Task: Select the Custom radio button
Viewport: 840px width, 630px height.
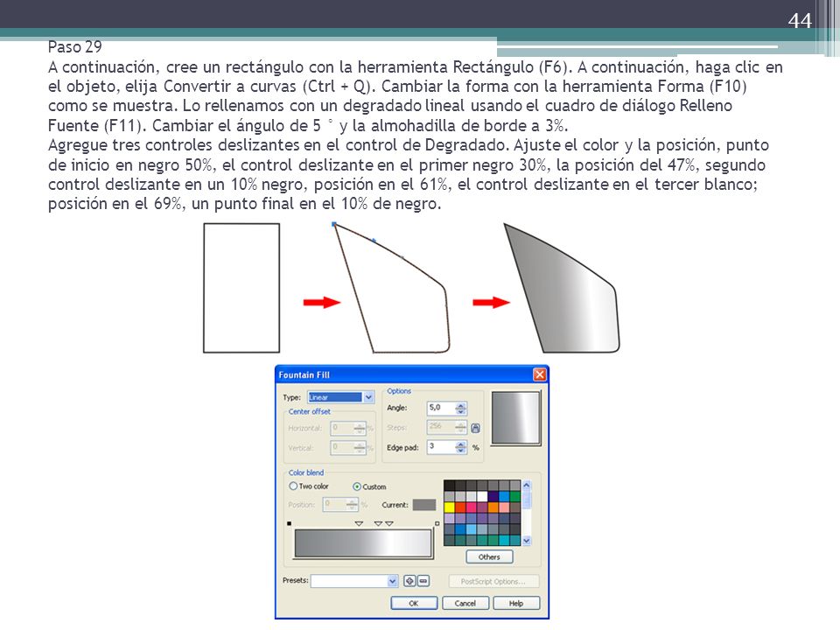Action: [x=357, y=486]
